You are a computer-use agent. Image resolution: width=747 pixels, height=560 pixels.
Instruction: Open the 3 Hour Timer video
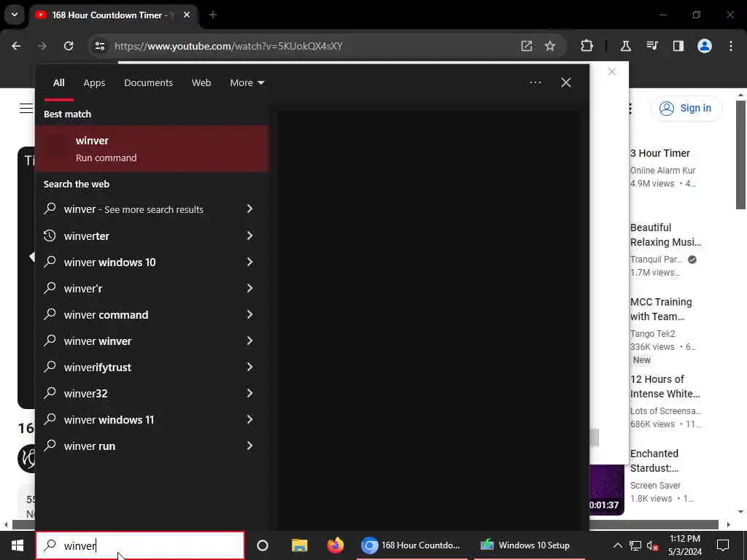[659, 153]
